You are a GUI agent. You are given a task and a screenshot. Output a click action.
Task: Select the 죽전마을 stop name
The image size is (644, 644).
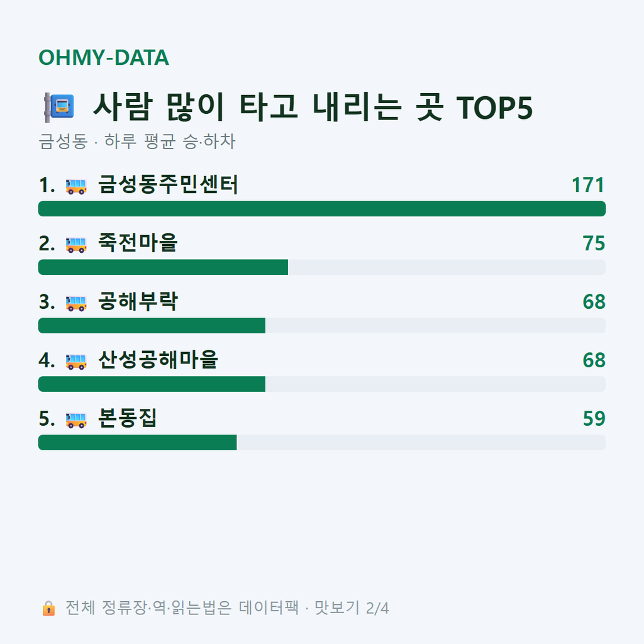tap(138, 243)
